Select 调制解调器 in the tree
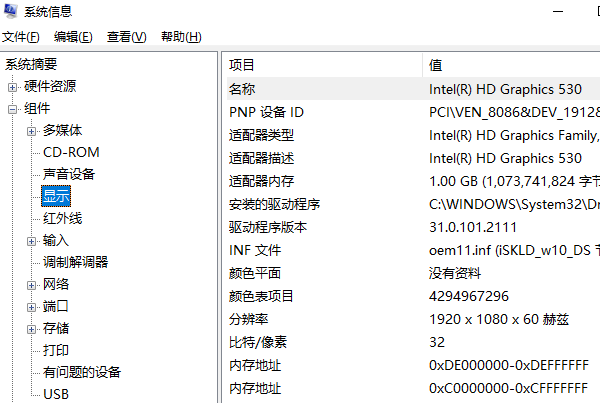600x403 pixels. (75, 262)
